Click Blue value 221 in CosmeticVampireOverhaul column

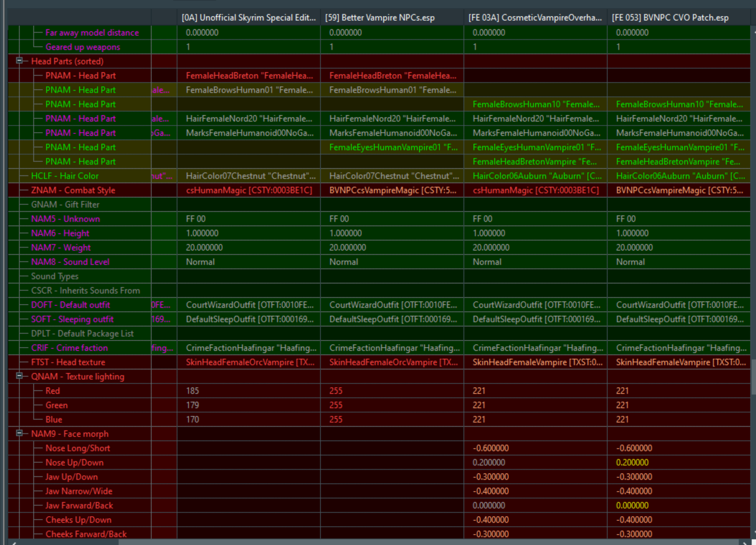coord(479,419)
